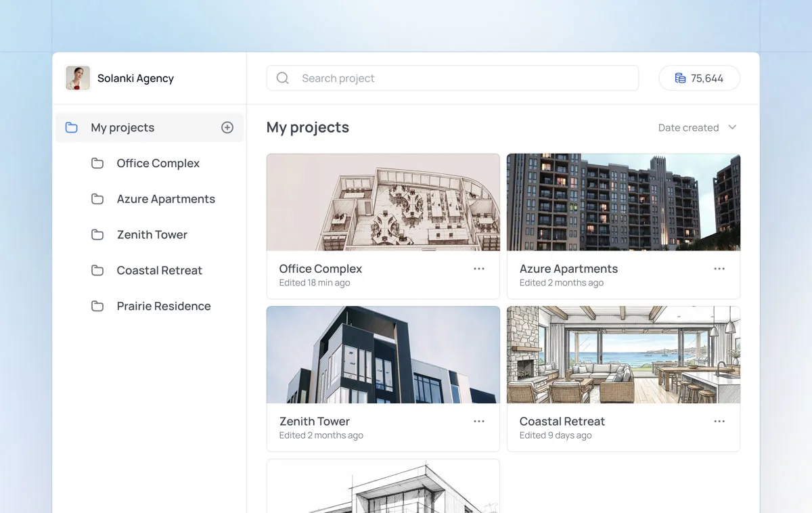
Task: Click the plus icon beside My projects
Action: coord(227,127)
